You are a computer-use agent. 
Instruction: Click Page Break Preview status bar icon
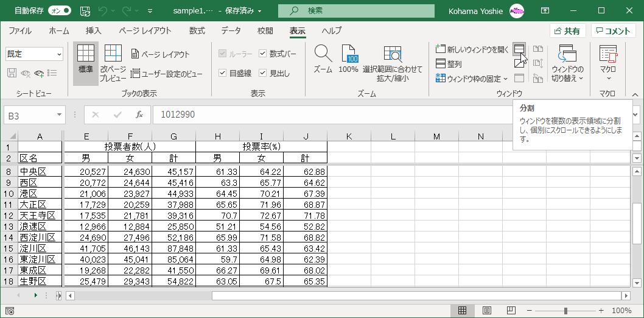(511, 311)
